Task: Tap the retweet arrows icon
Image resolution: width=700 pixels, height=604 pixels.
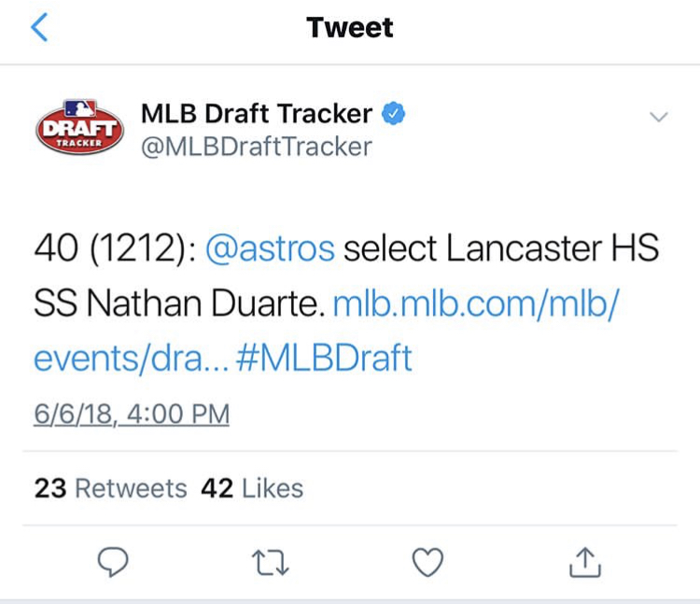Action: coord(271,563)
